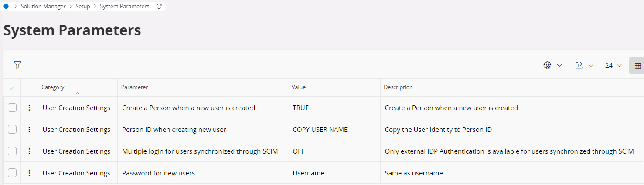This screenshot has width=644, height=185.
Task: Sort by the Category column header
Action: coord(53,87)
